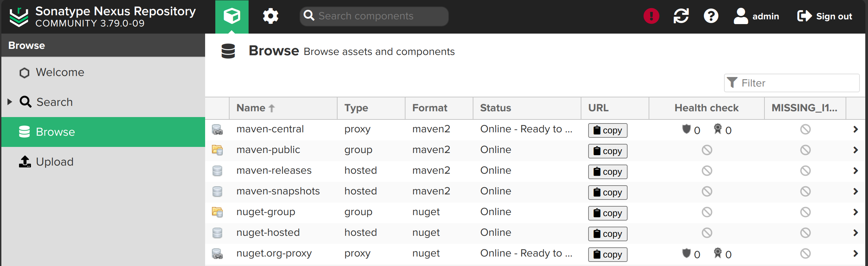Click the maven-releases hosted database icon
The height and width of the screenshot is (266, 868).
(x=217, y=171)
